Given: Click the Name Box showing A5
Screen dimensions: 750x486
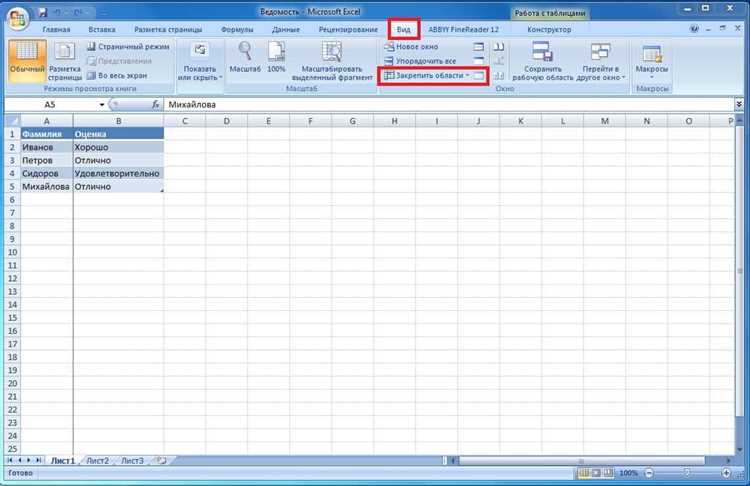Looking at the screenshot, I should click(x=50, y=104).
